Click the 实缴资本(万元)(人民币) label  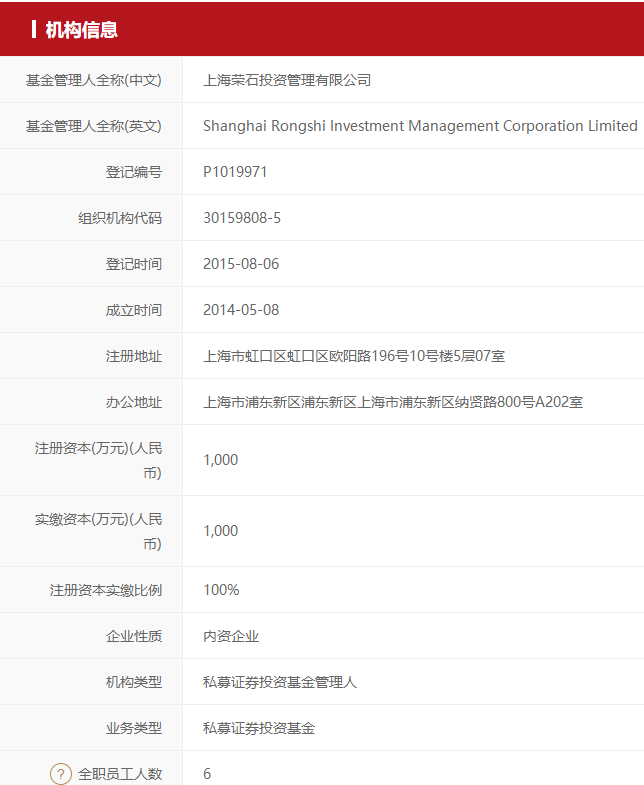coord(99,532)
